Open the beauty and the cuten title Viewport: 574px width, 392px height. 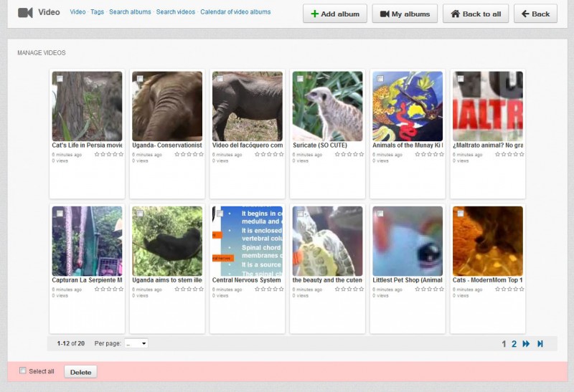327,280
